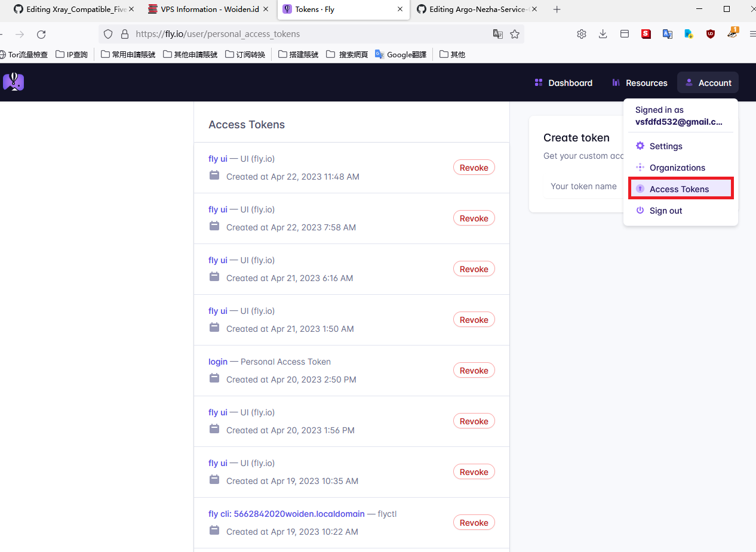Revoke the token created Apr 21 1:50 AM
Image resolution: width=756 pixels, height=552 pixels.
(x=474, y=320)
